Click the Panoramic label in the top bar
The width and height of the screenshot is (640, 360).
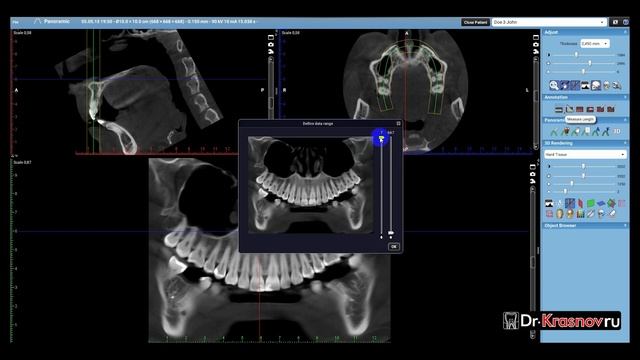[57, 21]
